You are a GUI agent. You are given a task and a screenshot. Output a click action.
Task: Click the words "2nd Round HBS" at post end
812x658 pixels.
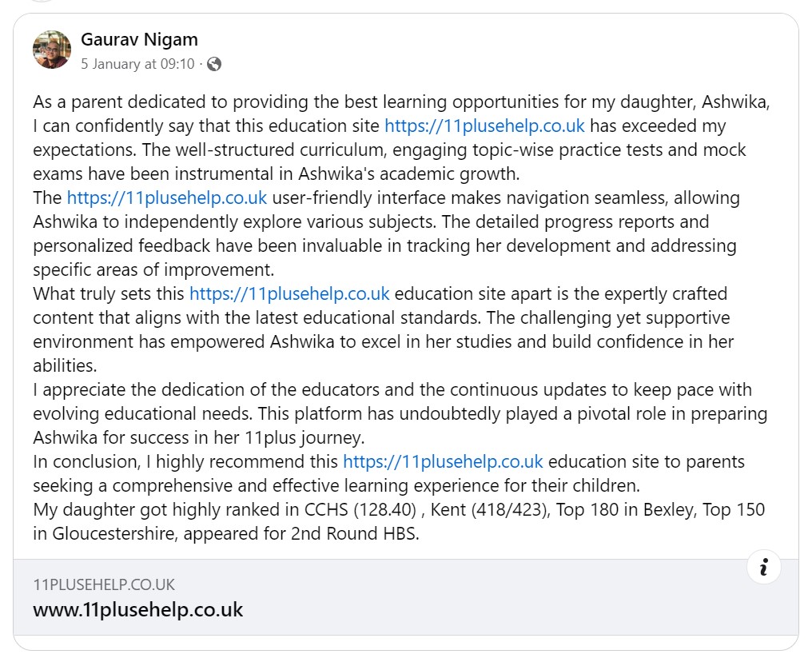pyautogui.click(x=354, y=533)
